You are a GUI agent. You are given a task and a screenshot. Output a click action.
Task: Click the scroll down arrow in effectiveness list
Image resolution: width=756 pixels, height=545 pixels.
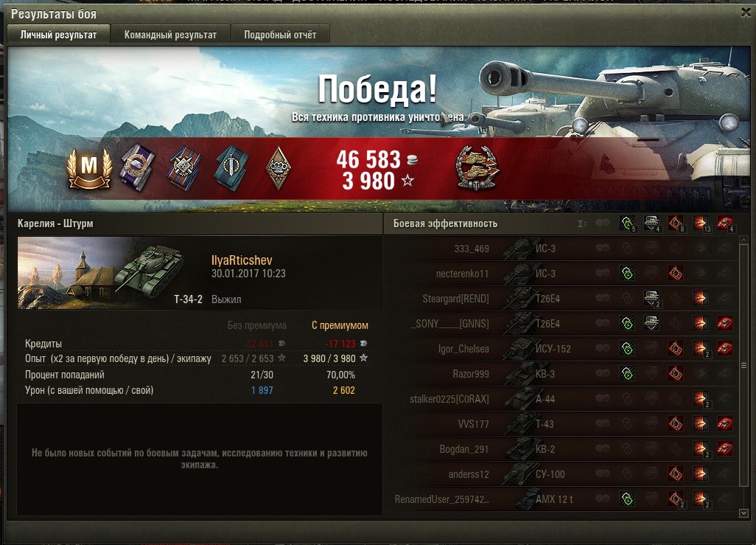coord(743,513)
